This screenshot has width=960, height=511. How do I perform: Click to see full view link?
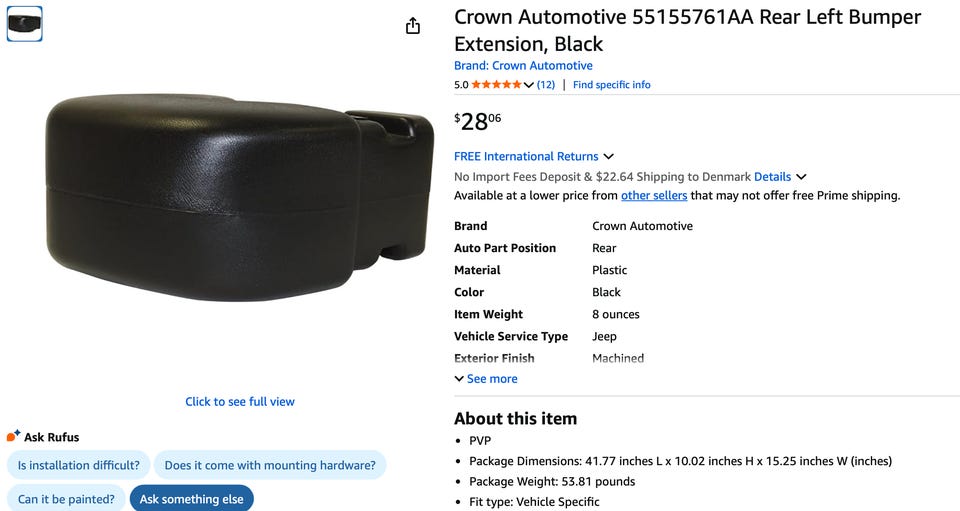pos(240,402)
